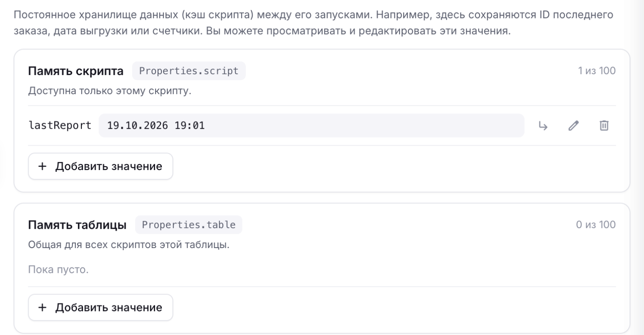The width and height of the screenshot is (644, 335).
Task: Click the '1 из 100' counter
Action: pyautogui.click(x=597, y=71)
